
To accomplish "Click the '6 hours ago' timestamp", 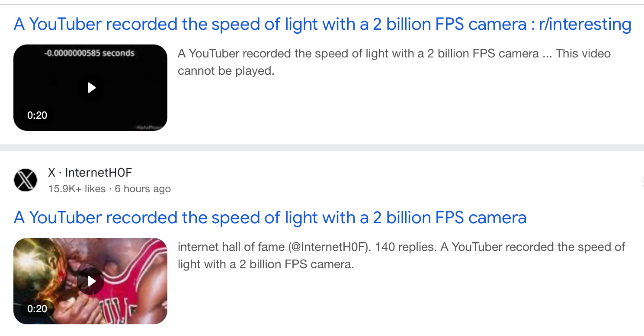I will click(x=143, y=189).
